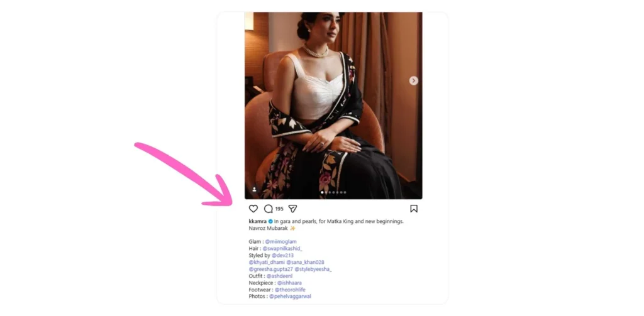
Task: Open @theorohlife footwear credit
Action: point(290,290)
